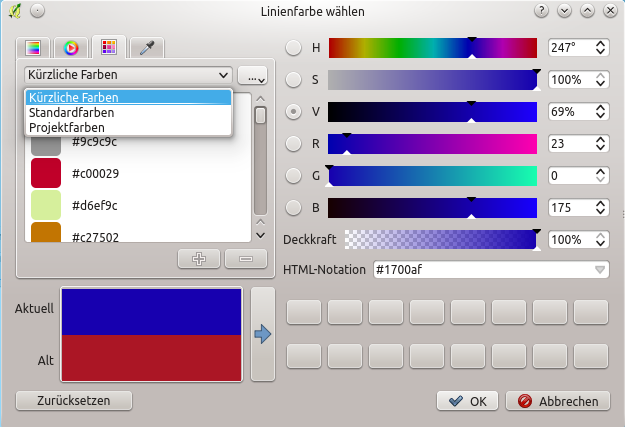Select the H hue radio button

[x=294, y=47]
